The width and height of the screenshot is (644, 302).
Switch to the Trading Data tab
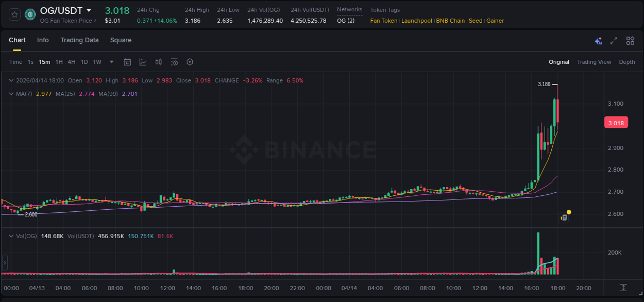click(79, 40)
